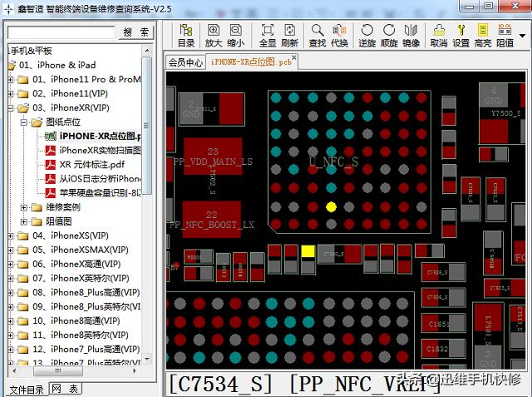Open 设置 settings from toolbar
The width and height of the screenshot is (532, 397).
461,35
